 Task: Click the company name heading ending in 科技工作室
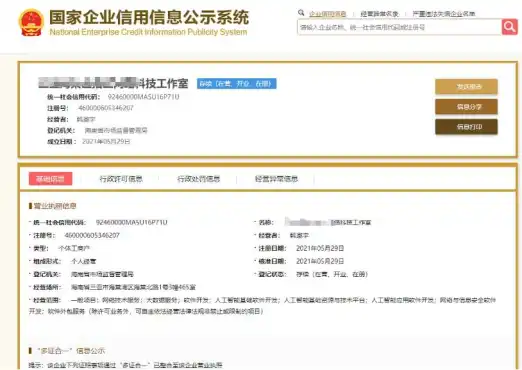click(x=113, y=83)
